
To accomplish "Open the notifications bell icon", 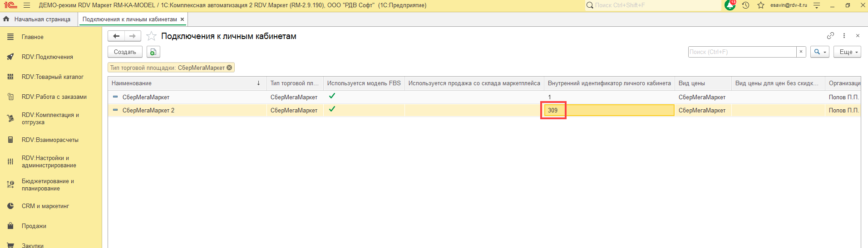I will point(730,5).
